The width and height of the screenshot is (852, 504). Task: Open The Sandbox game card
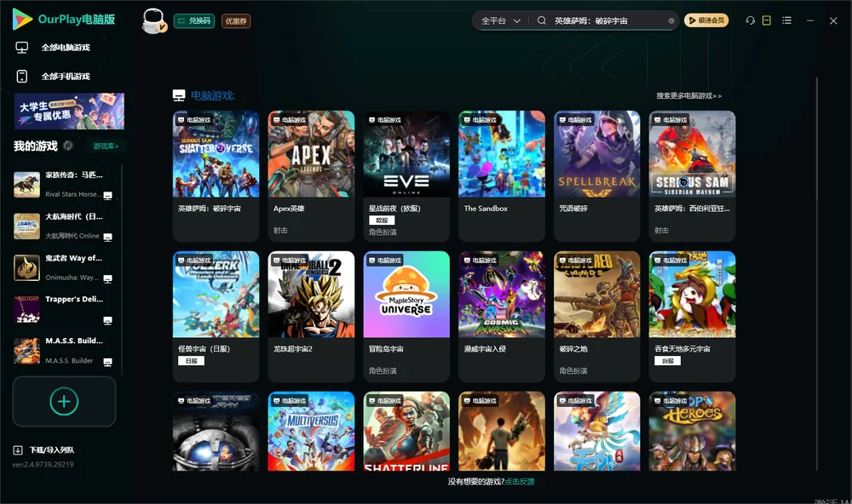click(x=502, y=176)
